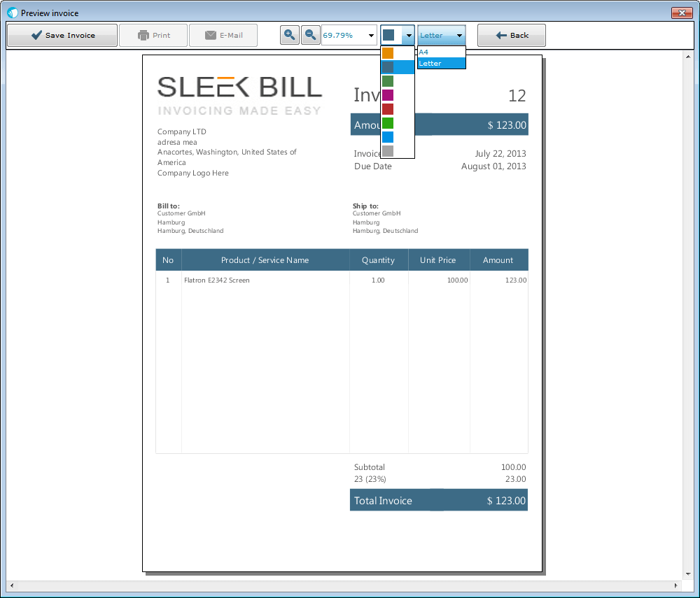The image size is (700, 598).
Task: Pick the orange color swatch
Action: (x=388, y=53)
